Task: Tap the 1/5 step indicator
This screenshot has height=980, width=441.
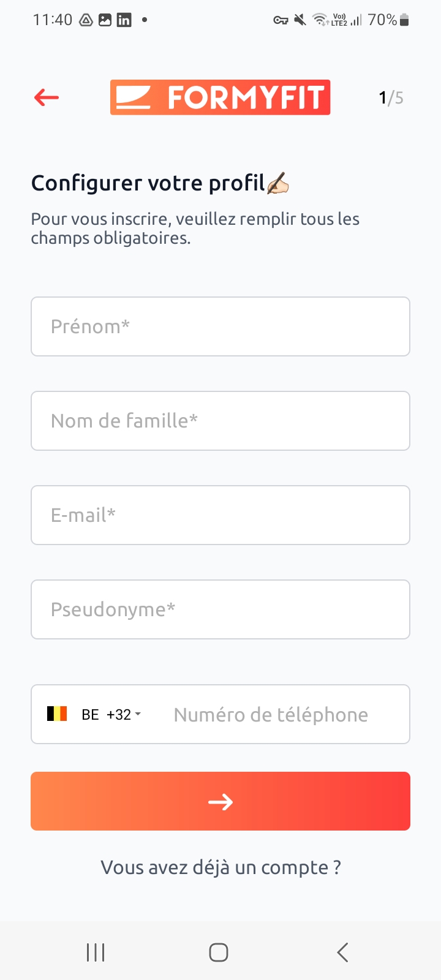Action: [x=391, y=98]
